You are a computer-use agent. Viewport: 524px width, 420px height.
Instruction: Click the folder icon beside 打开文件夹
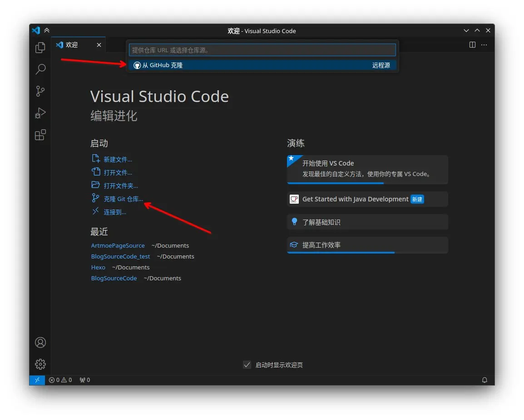(95, 185)
